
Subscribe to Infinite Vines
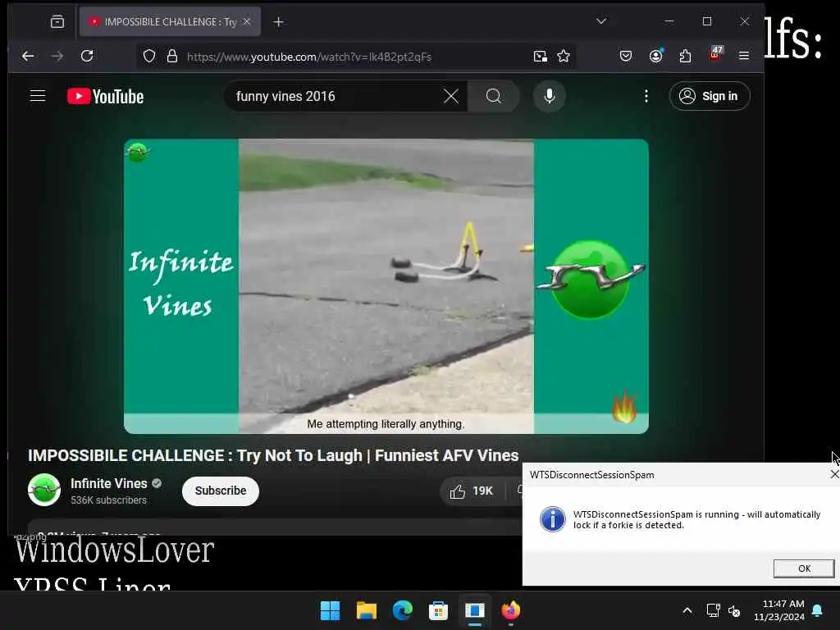pyautogui.click(x=220, y=491)
